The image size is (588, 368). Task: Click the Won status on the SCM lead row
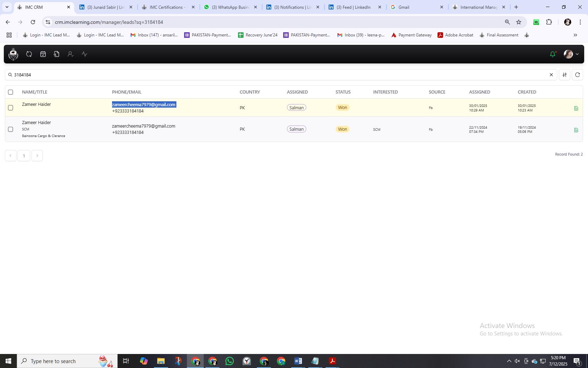[x=343, y=129]
